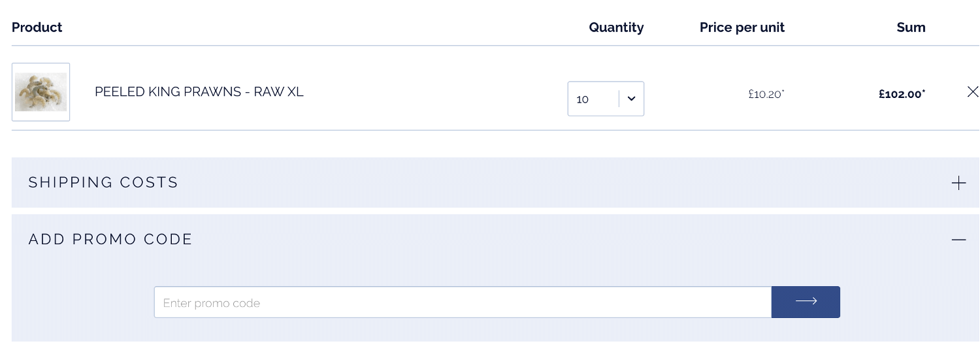Expand Shipping Costs with plus icon
Screen dimensions: 980x354
point(958,183)
